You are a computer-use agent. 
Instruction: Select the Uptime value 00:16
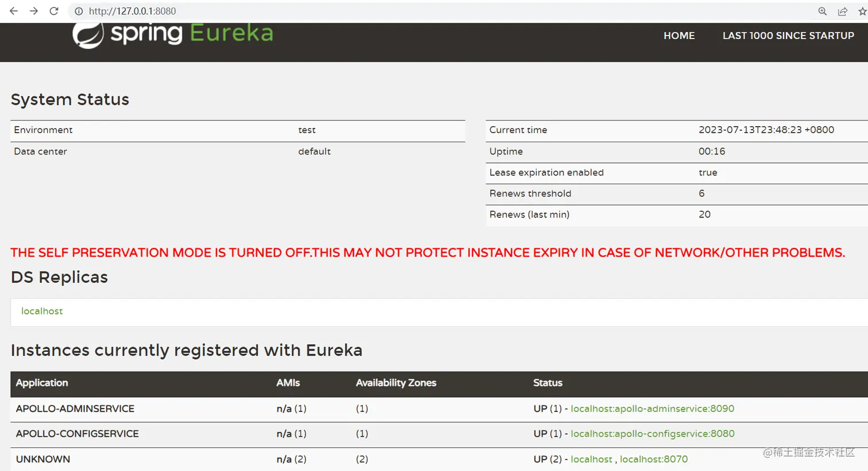point(712,151)
